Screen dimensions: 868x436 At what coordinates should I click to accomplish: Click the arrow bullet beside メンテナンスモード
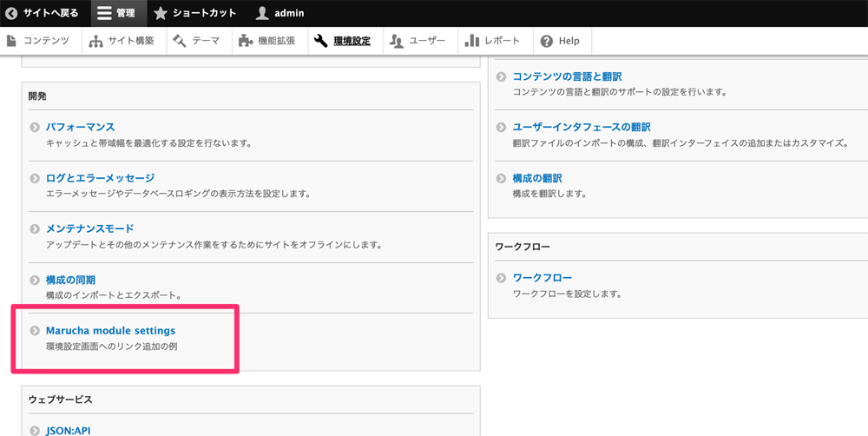pyautogui.click(x=35, y=228)
